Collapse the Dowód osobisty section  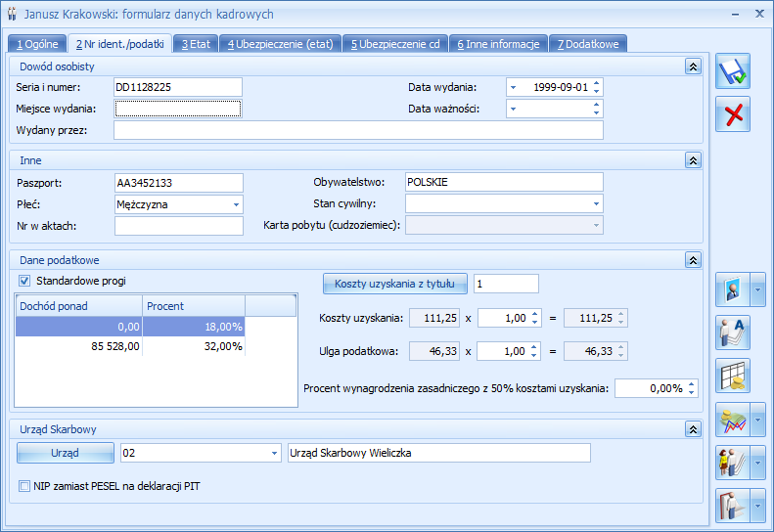point(693,66)
